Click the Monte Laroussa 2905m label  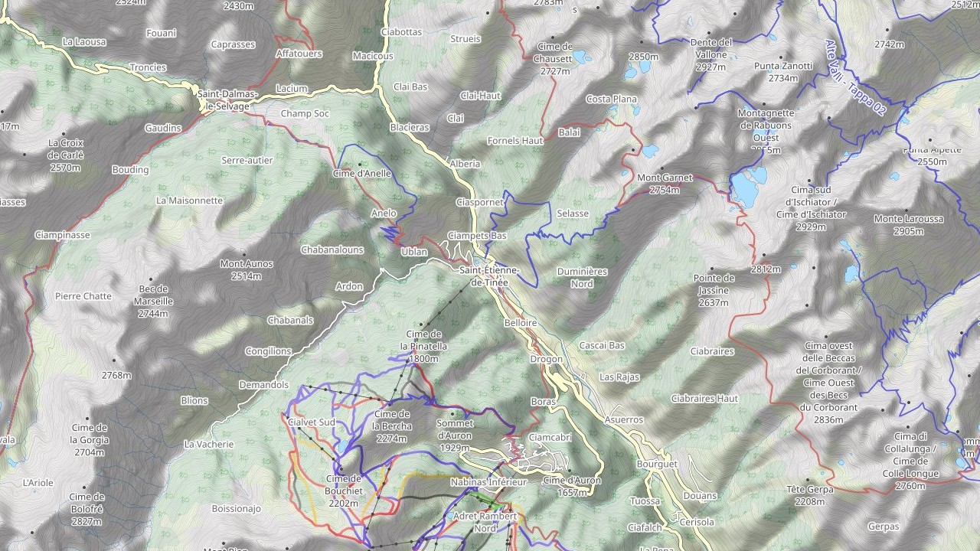click(x=908, y=225)
